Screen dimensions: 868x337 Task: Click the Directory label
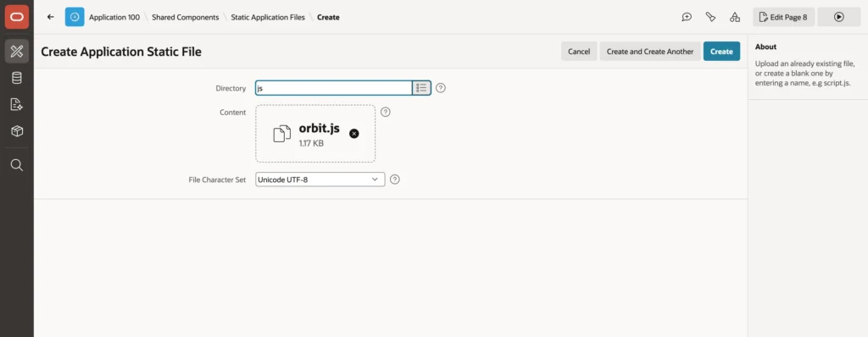231,88
